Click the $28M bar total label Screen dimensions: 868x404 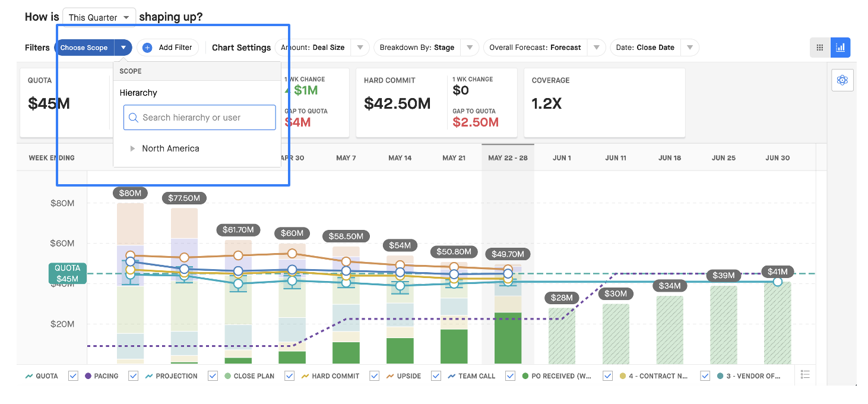click(x=562, y=298)
